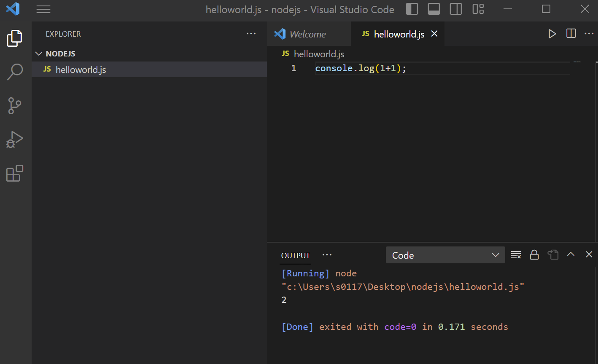This screenshot has width=598, height=364.
Task: Maximize the panel with chevron up
Action: pyautogui.click(x=571, y=254)
